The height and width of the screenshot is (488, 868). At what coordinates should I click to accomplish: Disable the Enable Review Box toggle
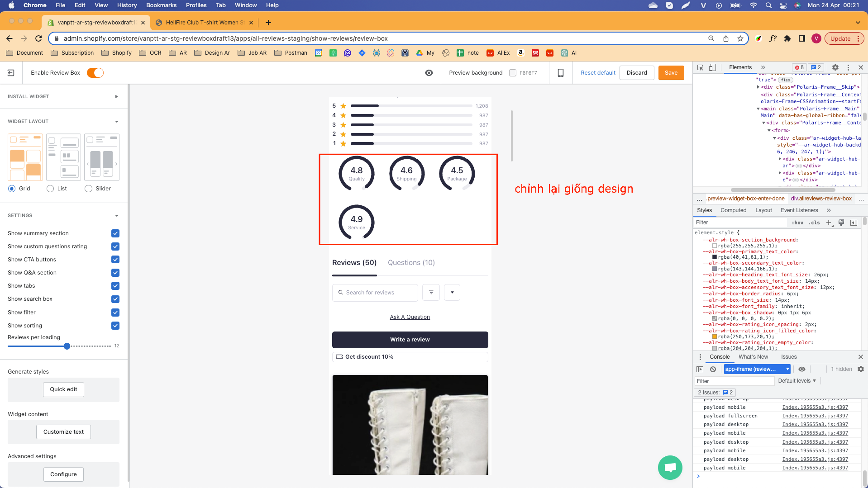tap(95, 73)
